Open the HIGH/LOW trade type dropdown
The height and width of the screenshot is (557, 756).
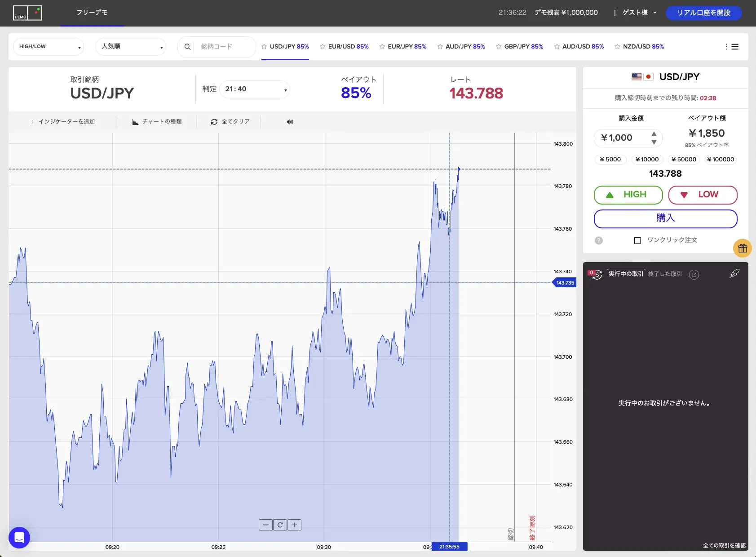[x=49, y=47]
